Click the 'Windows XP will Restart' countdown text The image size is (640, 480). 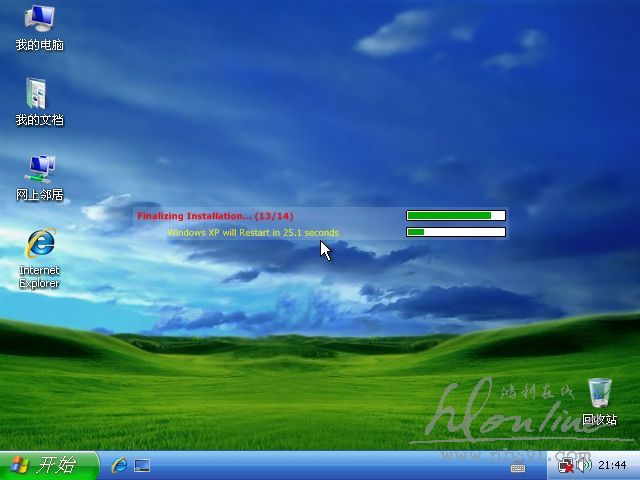[x=253, y=233]
